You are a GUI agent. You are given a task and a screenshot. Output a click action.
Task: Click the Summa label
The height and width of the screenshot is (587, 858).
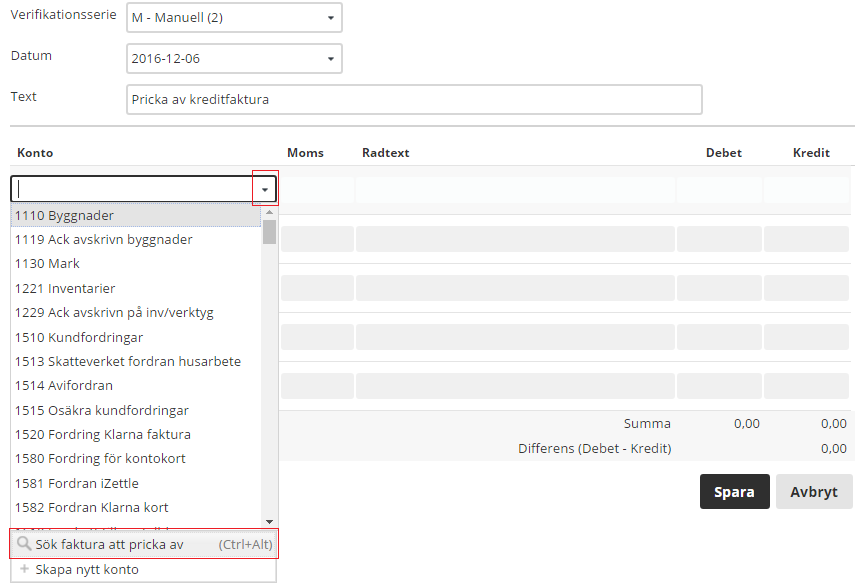(647, 423)
